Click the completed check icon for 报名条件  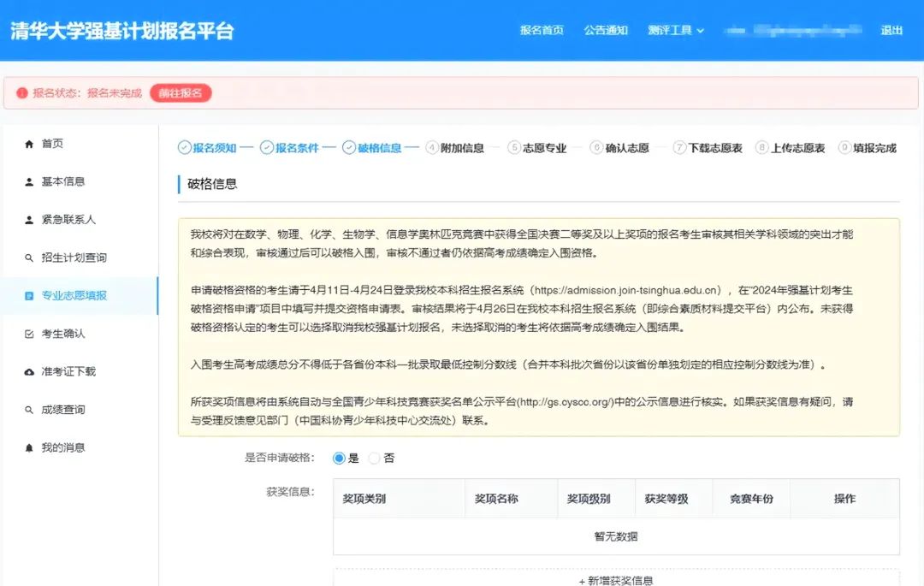tap(267, 148)
